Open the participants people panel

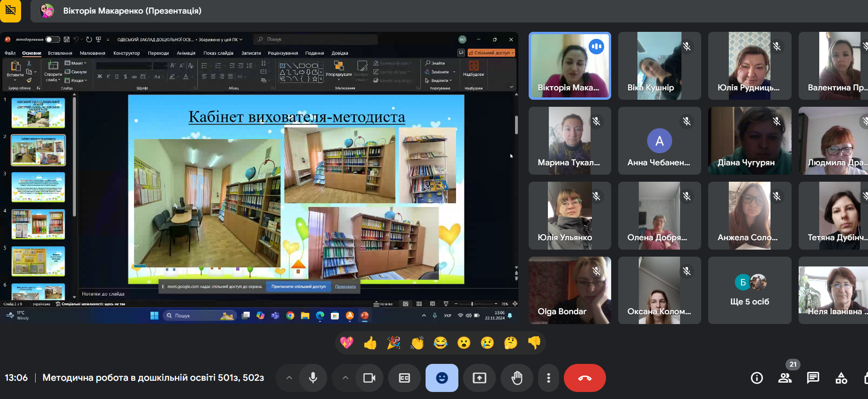(x=785, y=378)
